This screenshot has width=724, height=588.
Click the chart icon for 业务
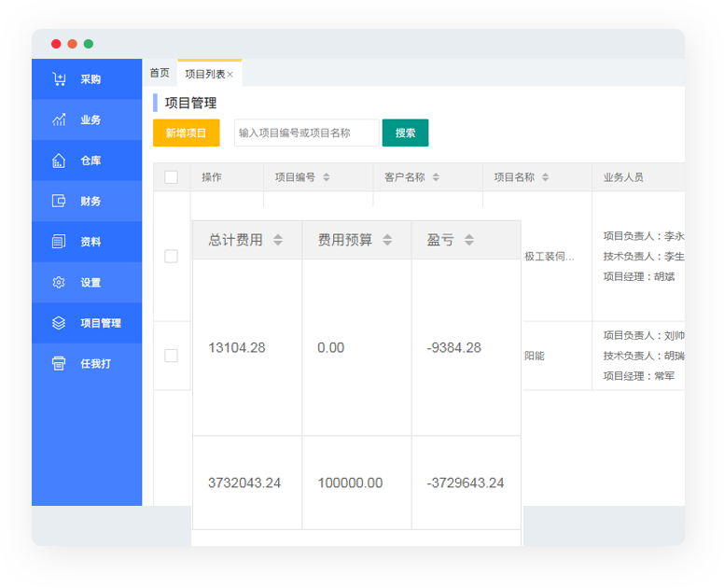[59, 119]
